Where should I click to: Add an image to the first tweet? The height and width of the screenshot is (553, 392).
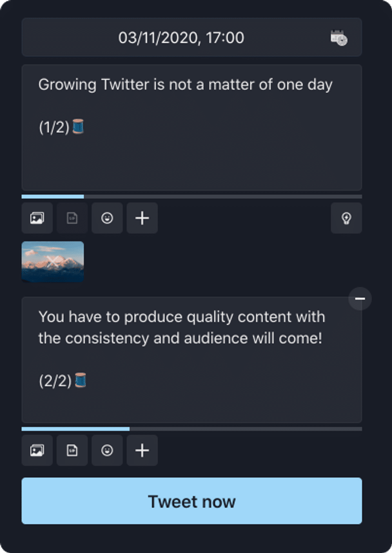pos(37,218)
